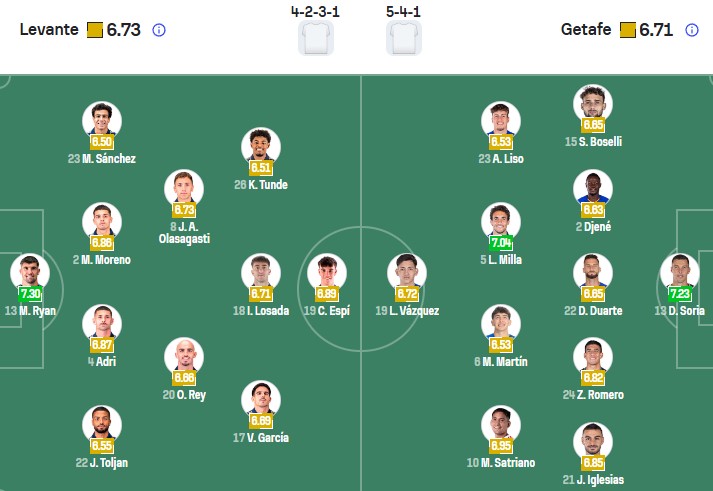Click the Levante team name
713x491 pixels.
point(48,30)
